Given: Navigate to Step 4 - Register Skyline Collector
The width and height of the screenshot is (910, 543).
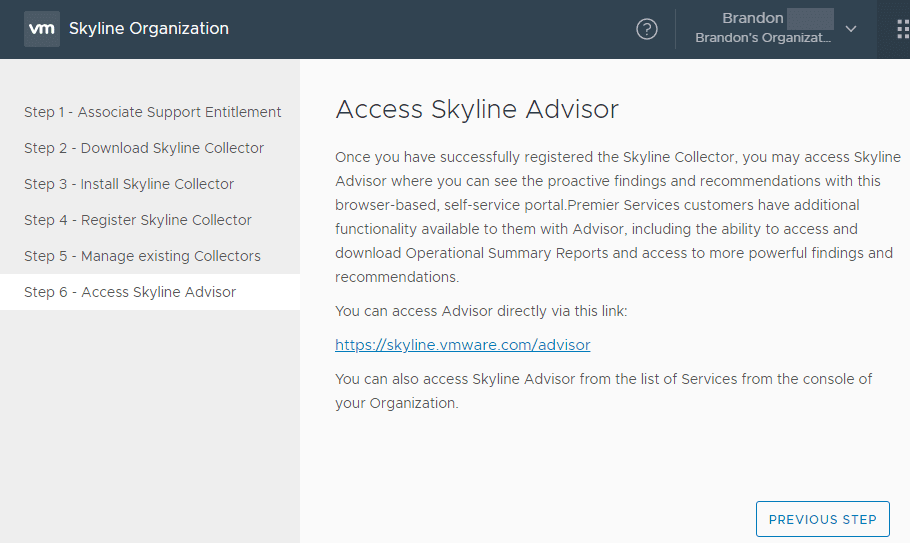Looking at the screenshot, I should click(138, 220).
